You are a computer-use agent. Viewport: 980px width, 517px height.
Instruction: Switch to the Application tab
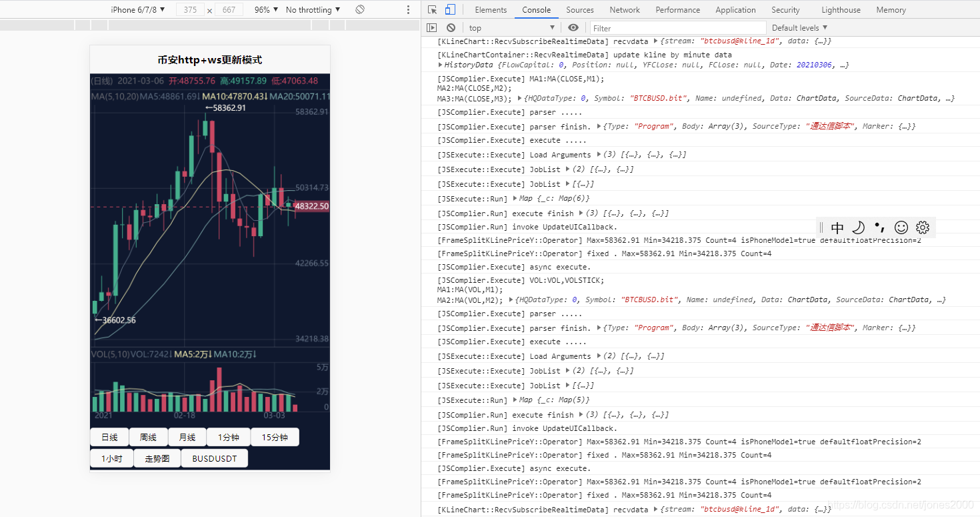pos(736,9)
